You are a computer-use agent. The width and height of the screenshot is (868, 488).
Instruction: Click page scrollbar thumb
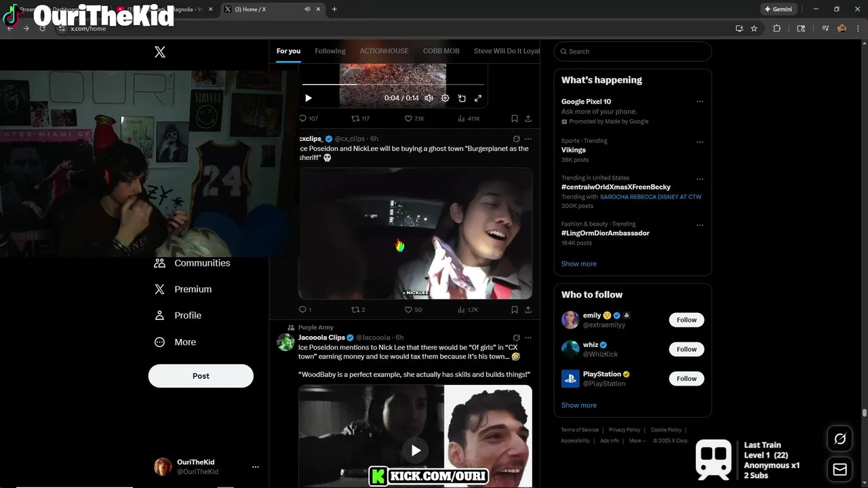pos(865,413)
